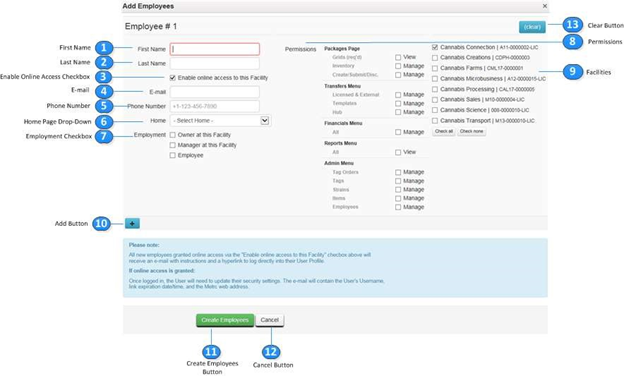Check View for Packages Grids
The width and height of the screenshot is (624, 376).
398,57
